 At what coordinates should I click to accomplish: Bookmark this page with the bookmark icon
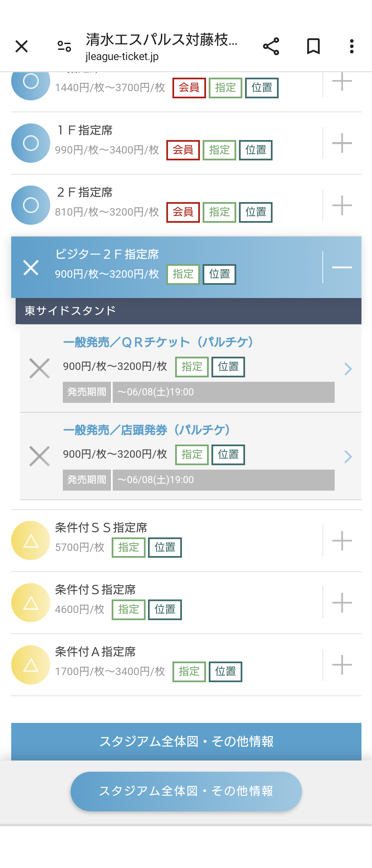click(313, 46)
